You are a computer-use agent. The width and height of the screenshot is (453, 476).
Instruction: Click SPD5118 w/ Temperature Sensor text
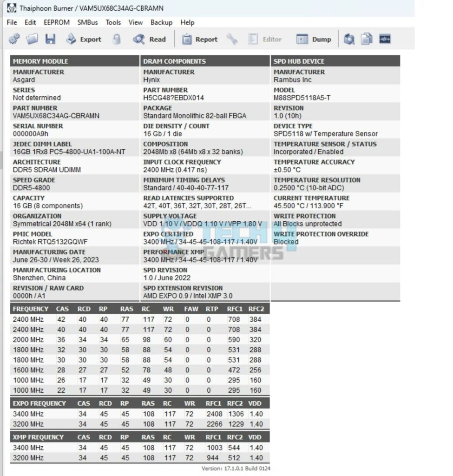pos(326,134)
